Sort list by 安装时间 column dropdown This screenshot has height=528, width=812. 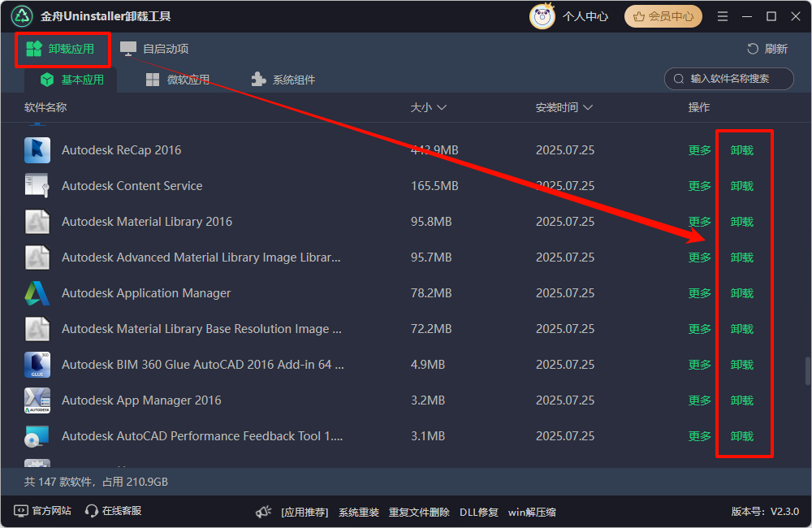(x=564, y=107)
